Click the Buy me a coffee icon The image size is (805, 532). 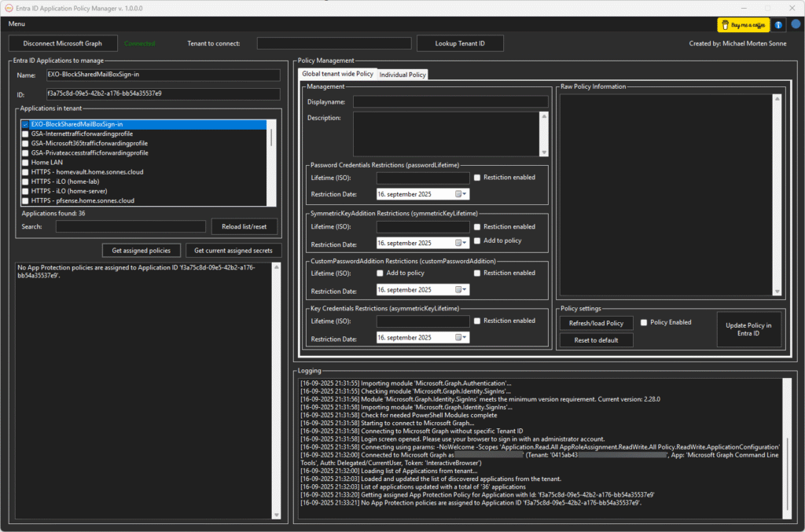pos(743,25)
